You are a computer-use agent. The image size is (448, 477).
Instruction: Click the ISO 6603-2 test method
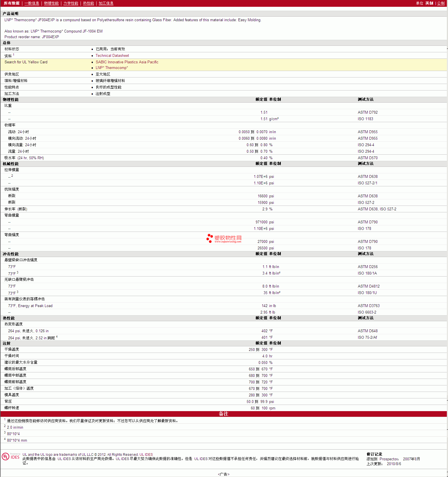pos(367,312)
